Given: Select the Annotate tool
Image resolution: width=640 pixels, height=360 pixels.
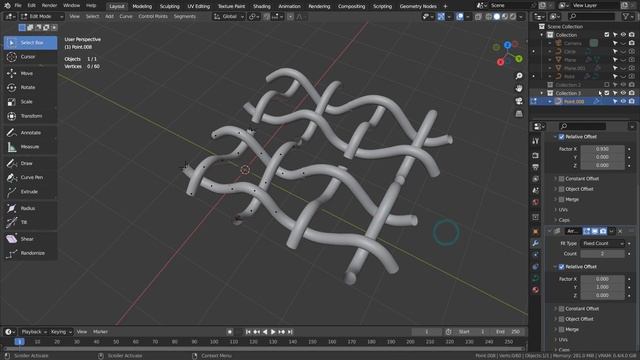Looking at the screenshot, I should 30,132.
